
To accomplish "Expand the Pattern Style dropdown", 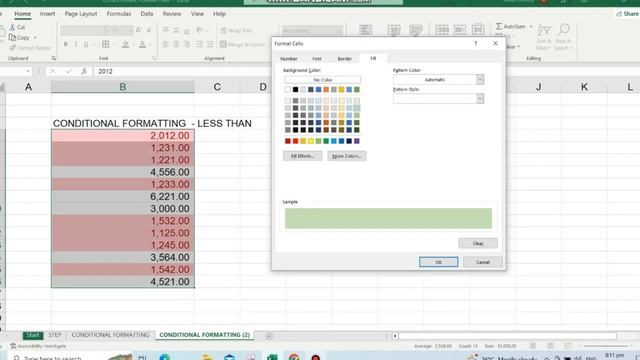I will click(480, 98).
